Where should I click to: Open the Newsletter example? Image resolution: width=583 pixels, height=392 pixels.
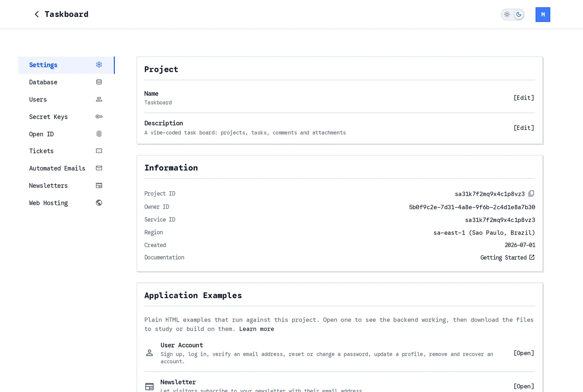pyautogui.click(x=523, y=387)
